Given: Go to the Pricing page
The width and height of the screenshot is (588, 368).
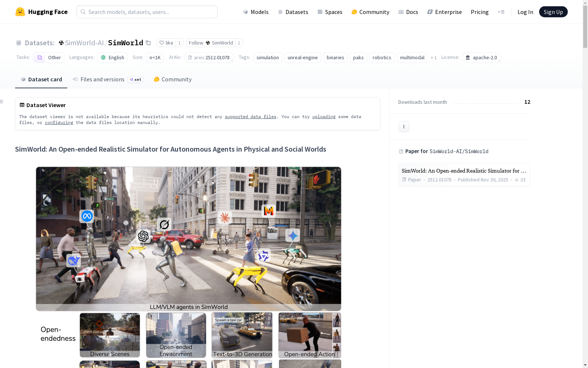Looking at the screenshot, I should coord(480,12).
